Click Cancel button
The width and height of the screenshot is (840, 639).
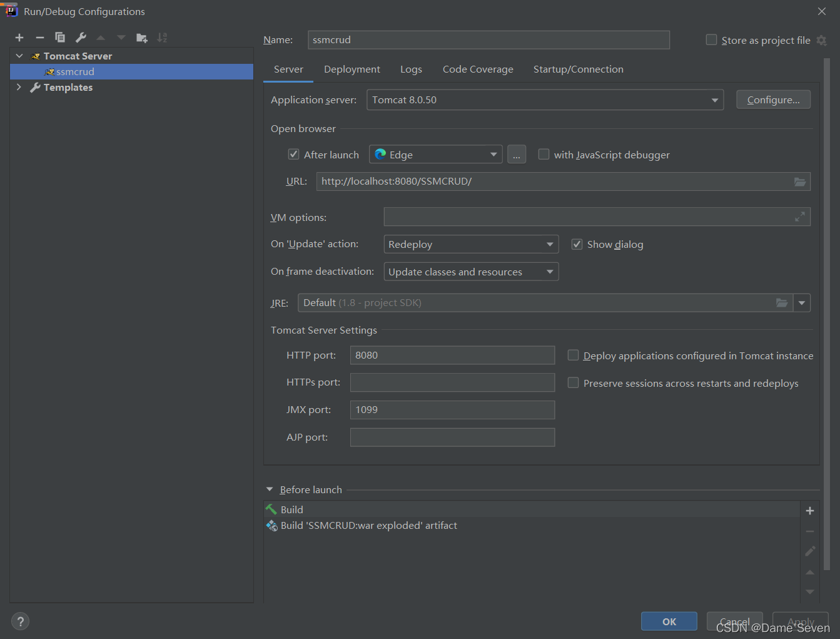pyautogui.click(x=735, y=621)
